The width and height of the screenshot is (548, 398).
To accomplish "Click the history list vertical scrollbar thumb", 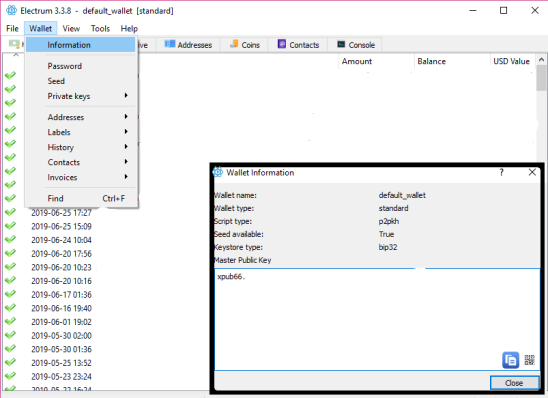I will coord(541,78).
